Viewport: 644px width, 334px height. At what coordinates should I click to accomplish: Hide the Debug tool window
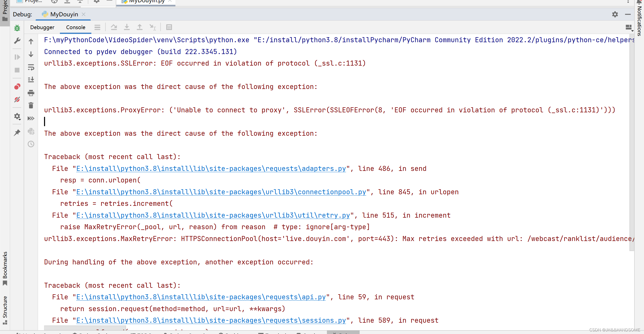628,14
